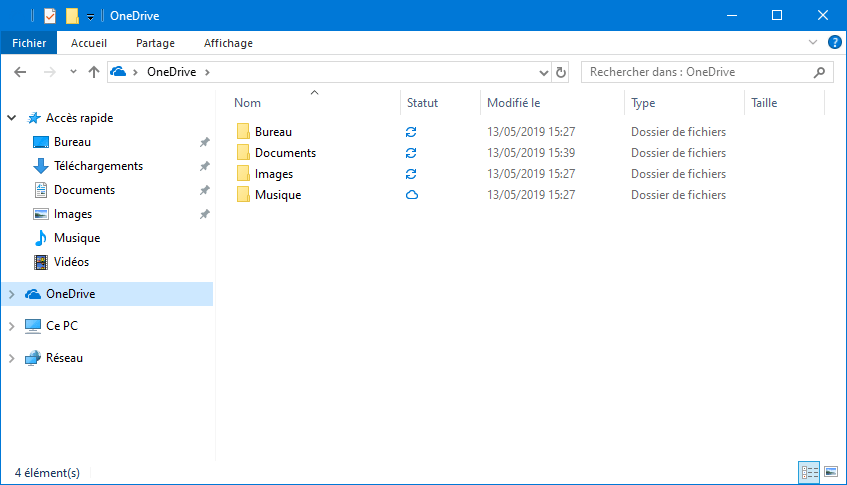Click the 4 élément(s) status text
The width and height of the screenshot is (847, 485).
(47, 473)
